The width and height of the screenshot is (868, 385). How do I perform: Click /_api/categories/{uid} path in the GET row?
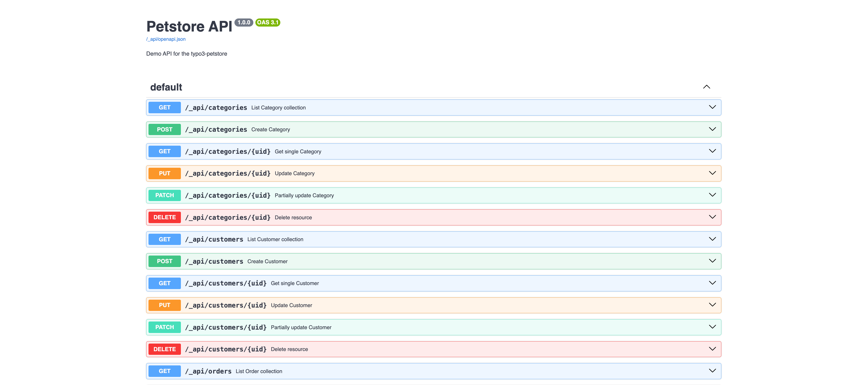click(228, 151)
